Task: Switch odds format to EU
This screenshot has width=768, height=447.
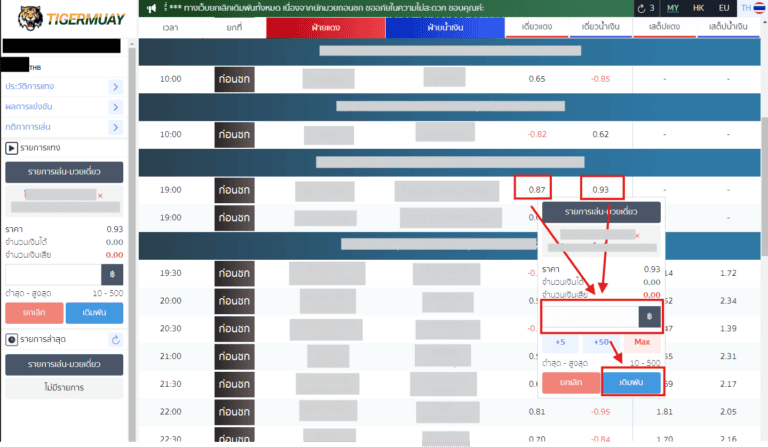Action: [x=726, y=8]
